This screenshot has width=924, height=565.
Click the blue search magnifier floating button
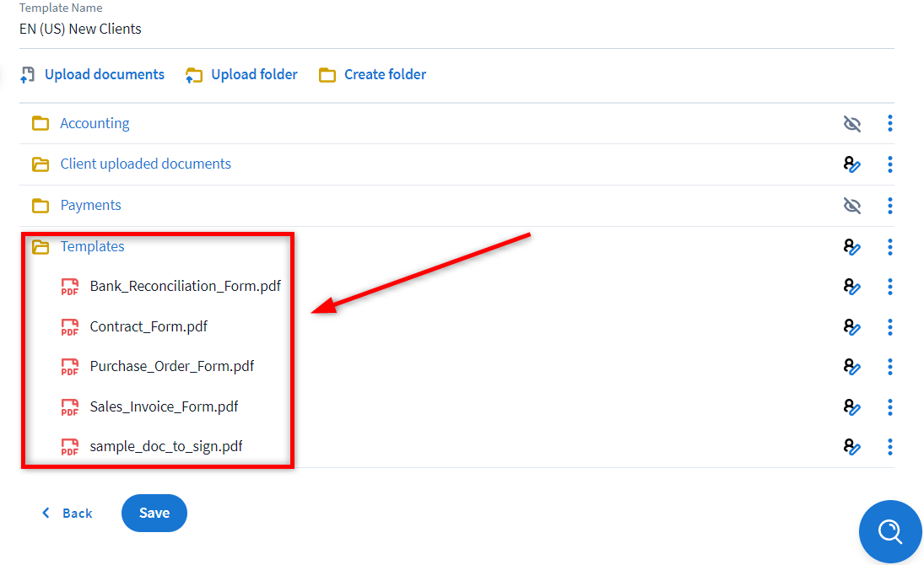(889, 531)
